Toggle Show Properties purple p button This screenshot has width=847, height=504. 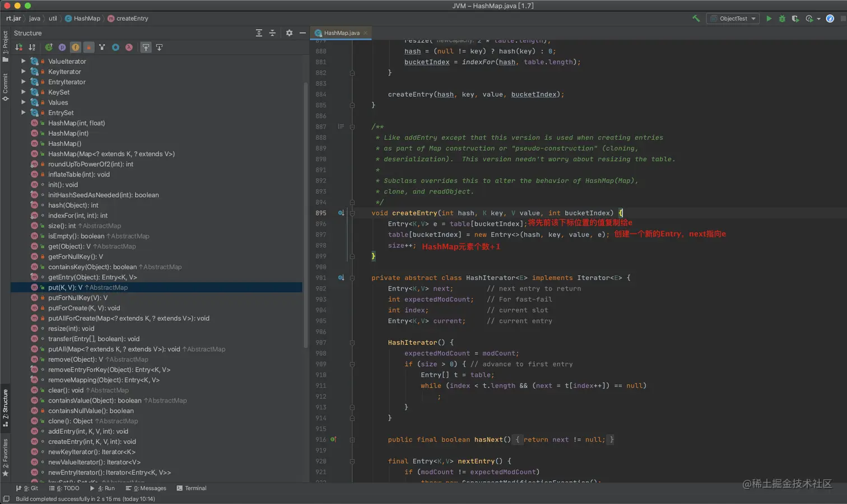click(x=62, y=48)
